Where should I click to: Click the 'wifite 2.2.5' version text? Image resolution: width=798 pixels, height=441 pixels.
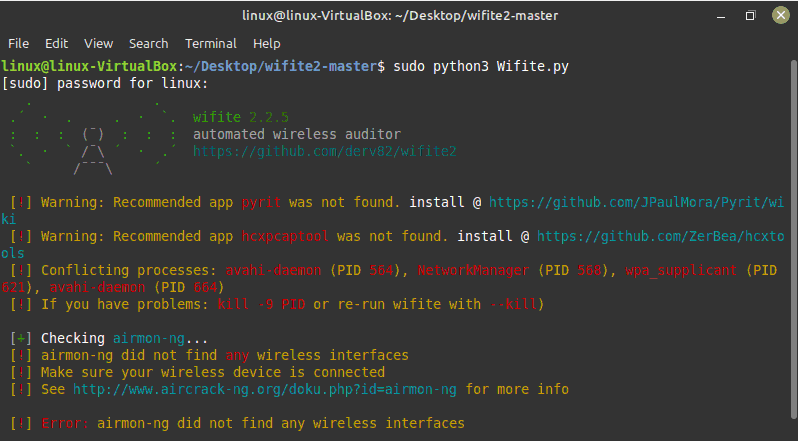point(241,117)
